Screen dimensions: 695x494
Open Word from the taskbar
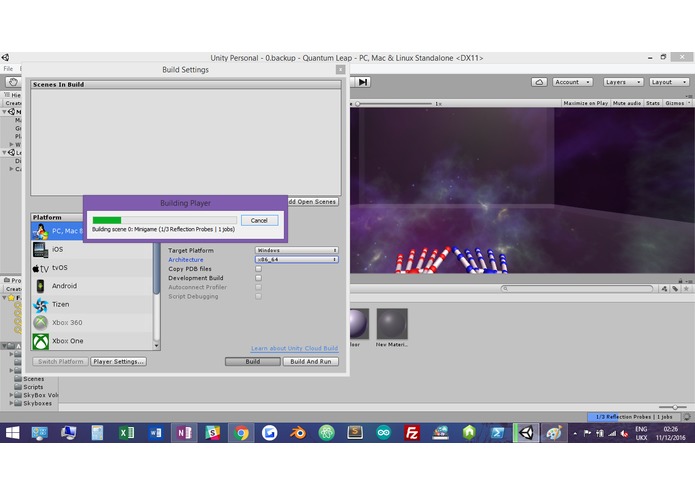156,432
